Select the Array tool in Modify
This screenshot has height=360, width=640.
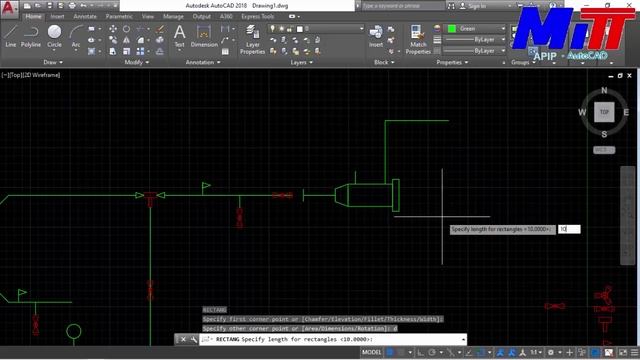(140, 51)
